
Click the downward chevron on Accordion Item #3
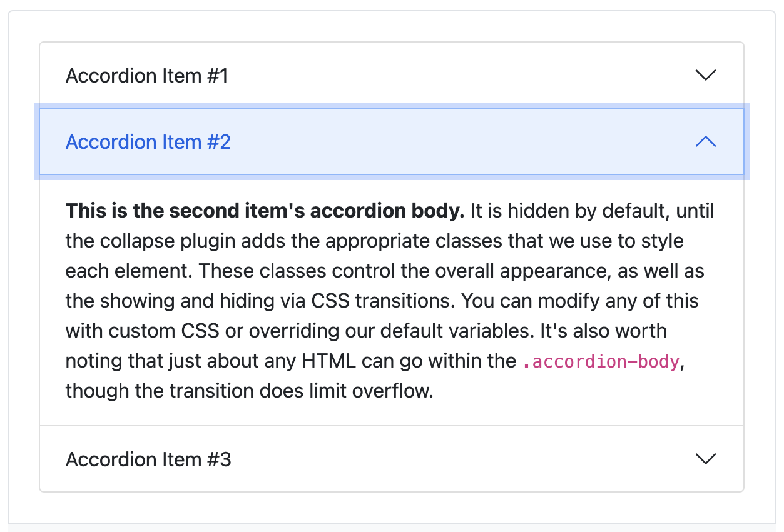pos(705,458)
